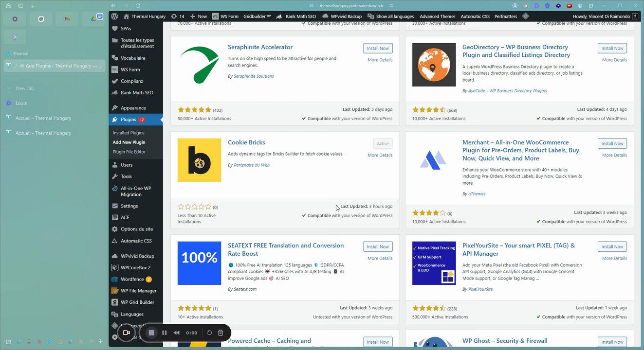
Task: Open Perfmatters in the admin bar
Action: click(506, 16)
